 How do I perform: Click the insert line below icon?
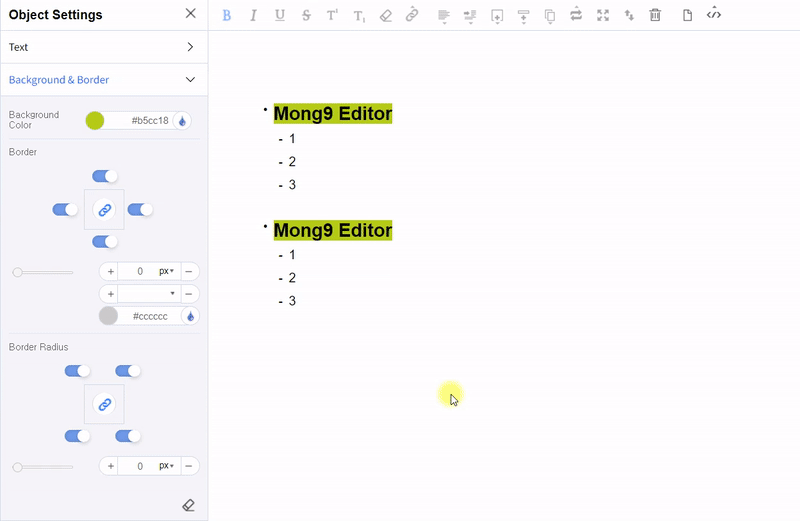tap(523, 16)
